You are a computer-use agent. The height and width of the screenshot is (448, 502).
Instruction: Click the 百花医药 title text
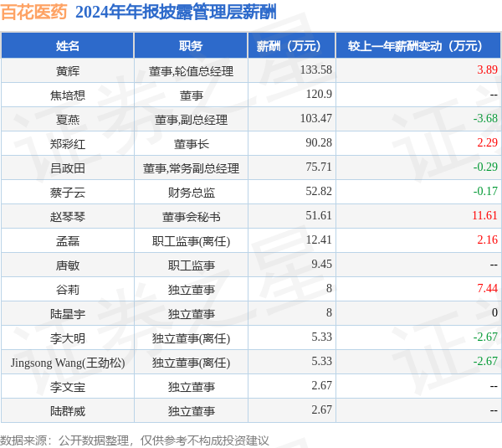(34, 13)
